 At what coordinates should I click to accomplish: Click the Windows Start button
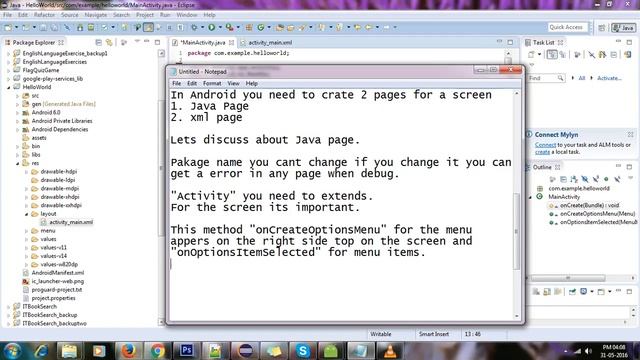click(x=12, y=351)
